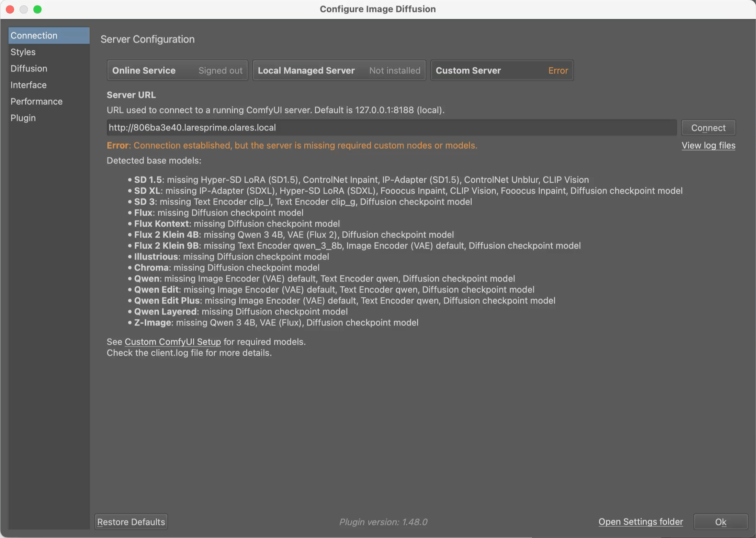The image size is (756, 538).
Task: Zoom window with green button
Action: [x=37, y=9]
